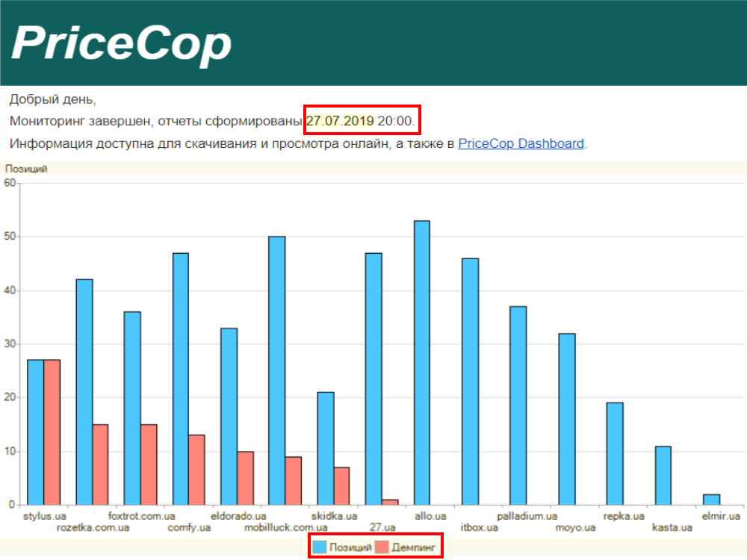Click the blue bar for itbox.ua
This screenshot has width=747, height=560.
coord(470,381)
